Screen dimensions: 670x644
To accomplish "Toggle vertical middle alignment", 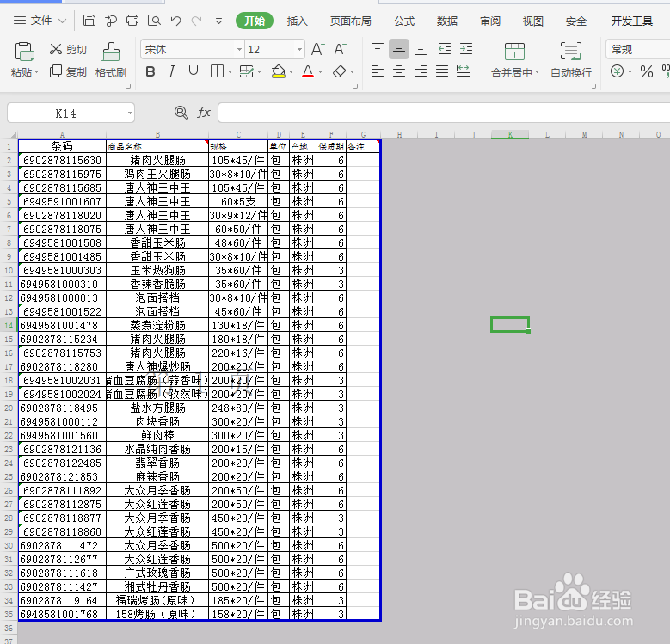I will [399, 49].
